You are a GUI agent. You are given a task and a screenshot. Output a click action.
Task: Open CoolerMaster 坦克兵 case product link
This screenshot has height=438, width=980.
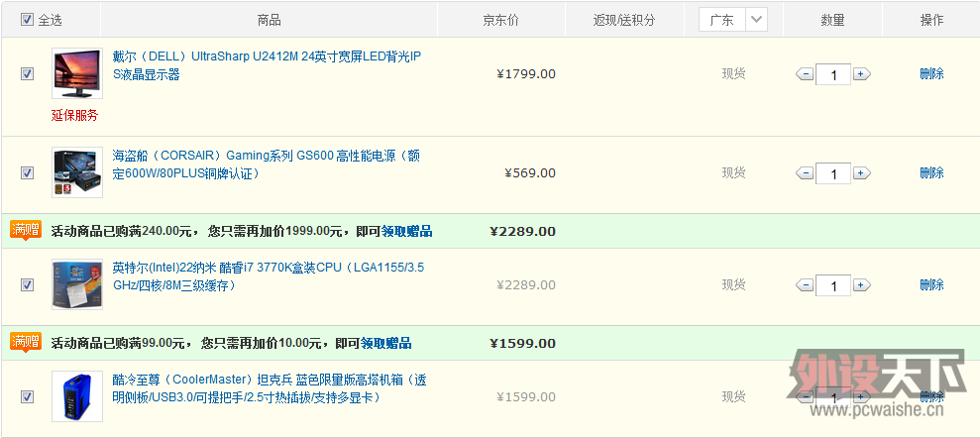(x=270, y=388)
